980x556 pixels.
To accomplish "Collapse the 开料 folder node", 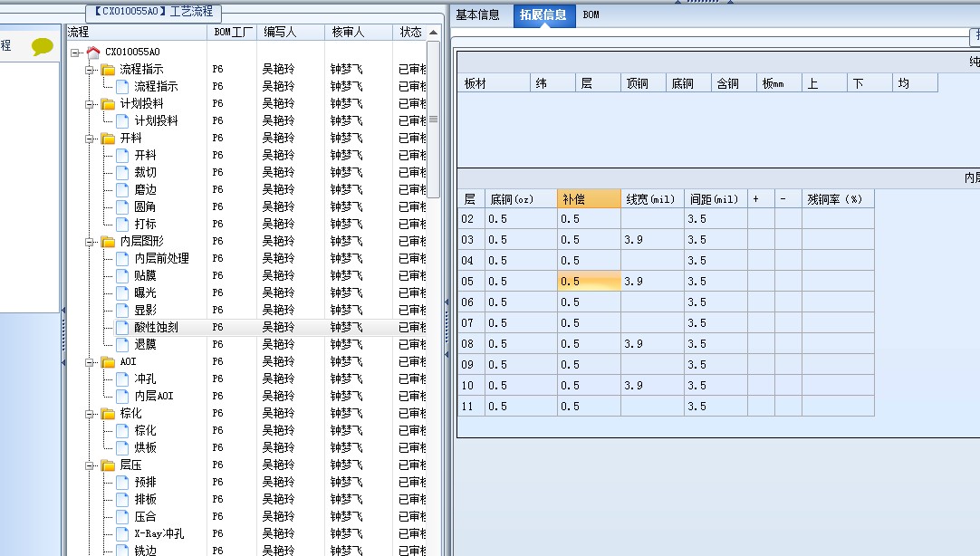I will [x=90, y=138].
